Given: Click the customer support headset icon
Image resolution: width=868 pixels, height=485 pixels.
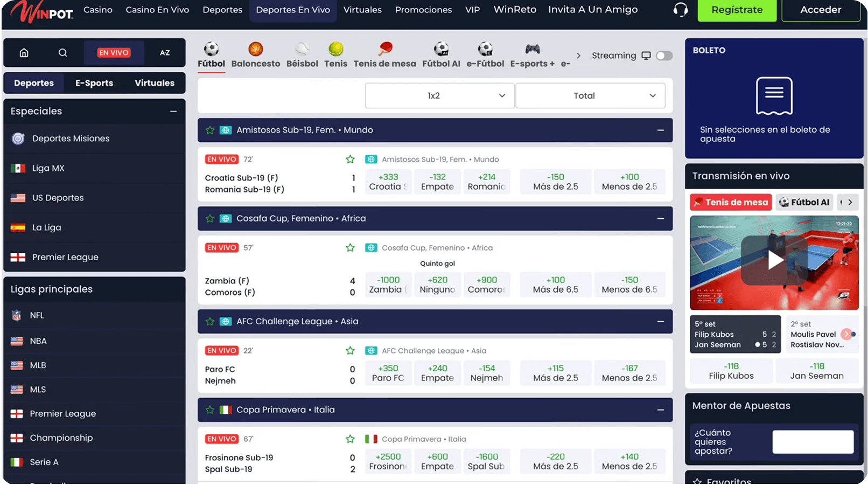Looking at the screenshot, I should 681,10.
